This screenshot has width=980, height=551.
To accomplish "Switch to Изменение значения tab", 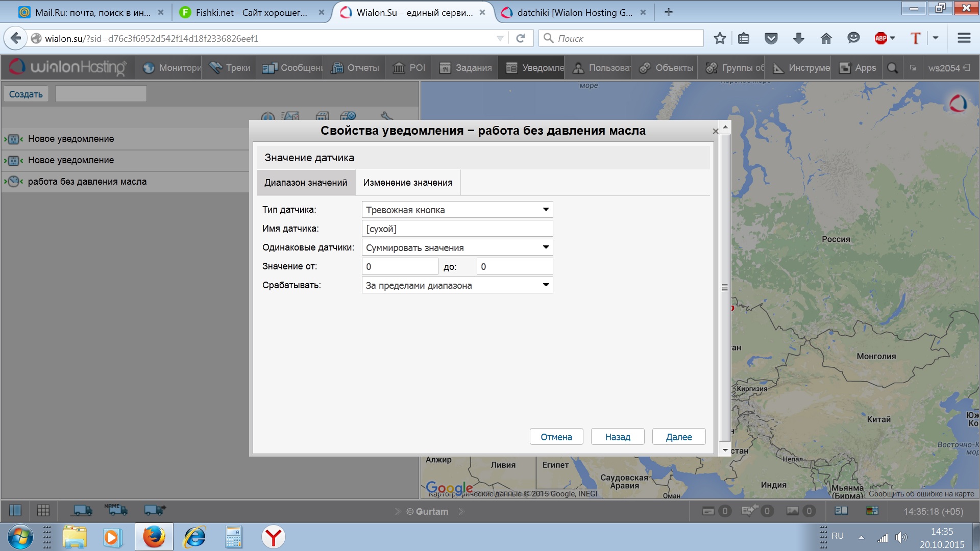I will (408, 183).
